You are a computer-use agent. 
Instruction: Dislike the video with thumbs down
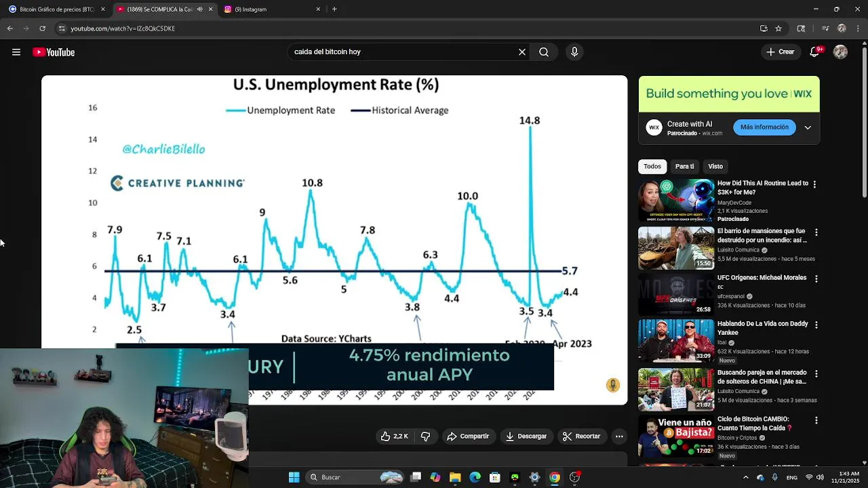(x=426, y=436)
